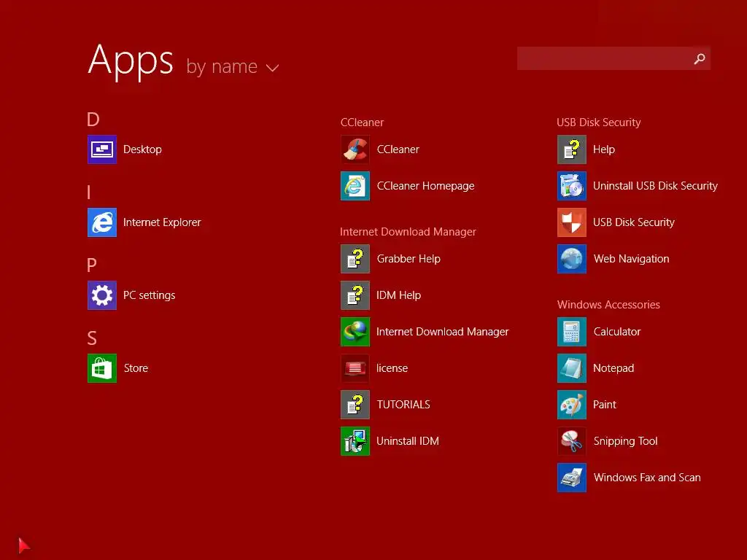Open the 'by name' sort dropdown
The height and width of the screenshot is (560, 747).
(233, 66)
